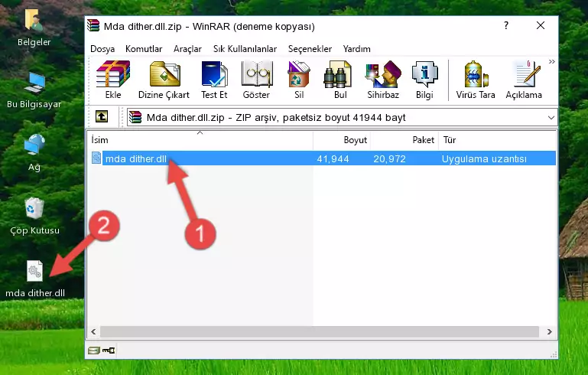Click the archive icon in address bar
Image resolution: width=588 pixels, height=375 pixels.
pos(135,118)
